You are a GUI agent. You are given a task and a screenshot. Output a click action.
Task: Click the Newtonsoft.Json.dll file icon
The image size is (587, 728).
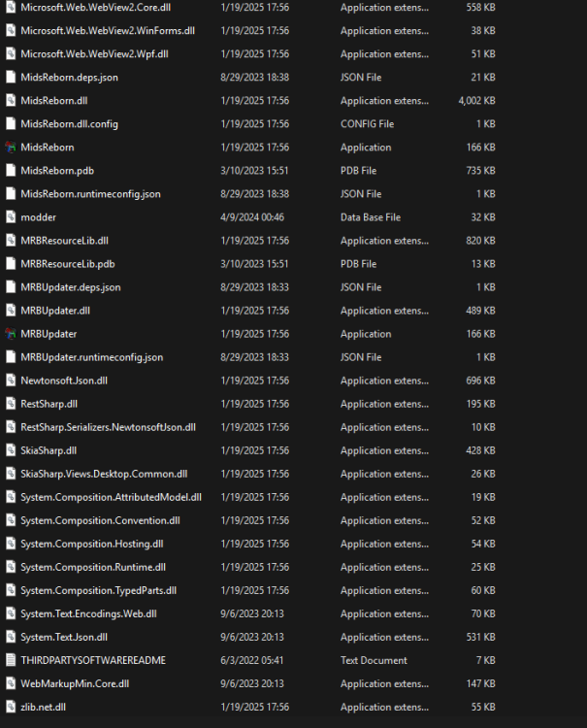(x=11, y=381)
